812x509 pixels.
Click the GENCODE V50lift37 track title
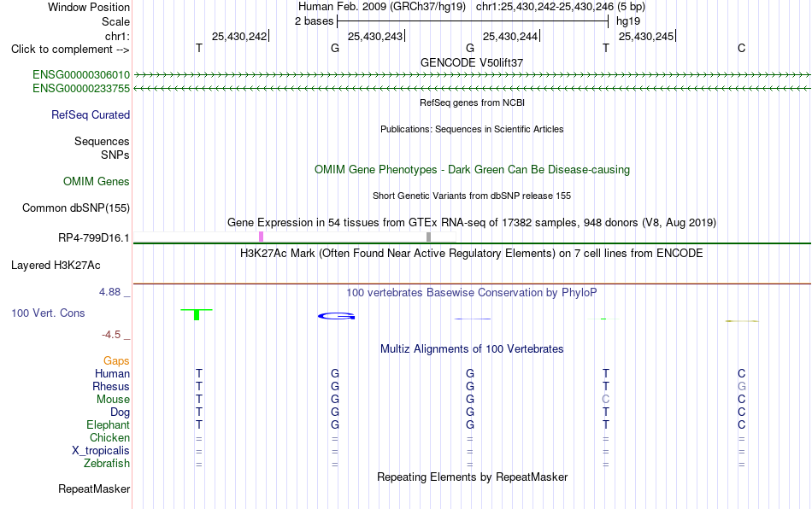[x=472, y=62]
